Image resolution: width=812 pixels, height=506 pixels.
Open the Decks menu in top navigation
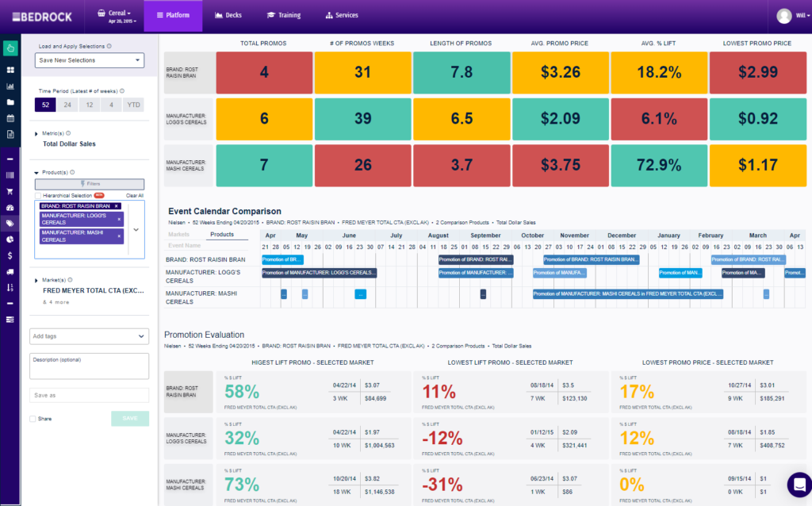[228, 14]
